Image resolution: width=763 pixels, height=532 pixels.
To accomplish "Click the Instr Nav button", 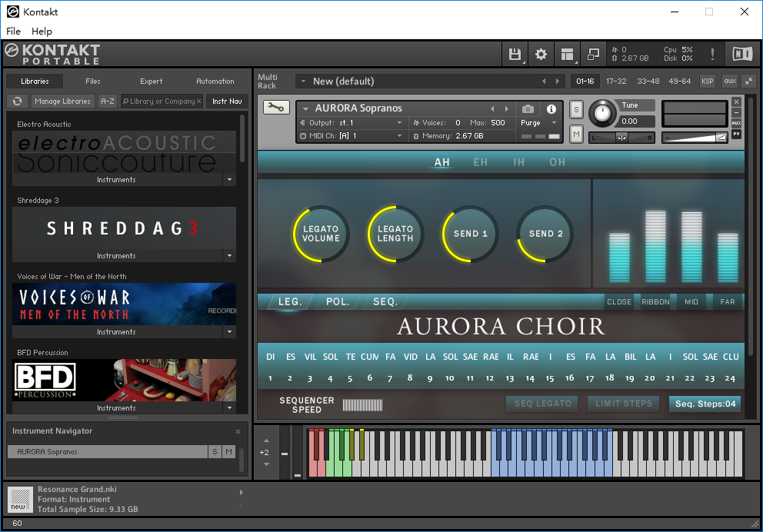I will [x=227, y=101].
